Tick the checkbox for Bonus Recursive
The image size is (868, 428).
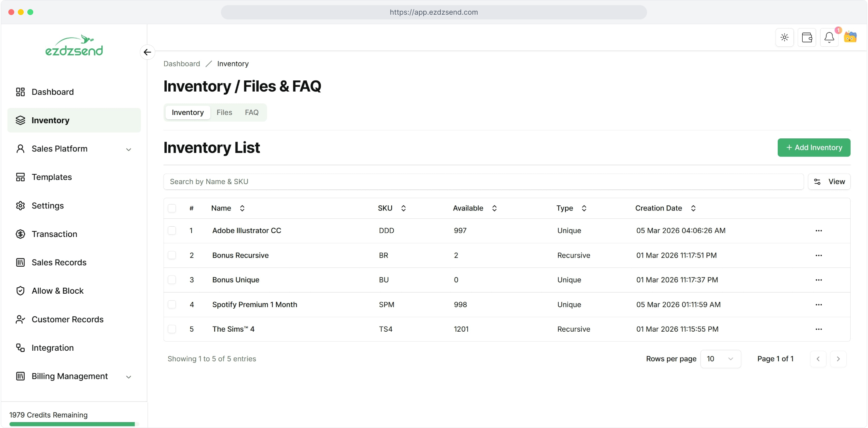[172, 255]
